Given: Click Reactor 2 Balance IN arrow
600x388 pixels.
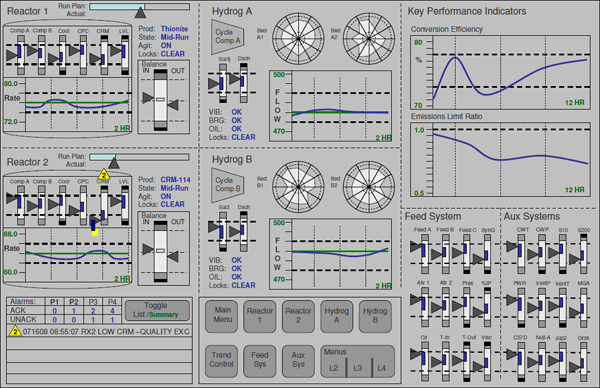Looking at the screenshot, I should coord(148,249).
